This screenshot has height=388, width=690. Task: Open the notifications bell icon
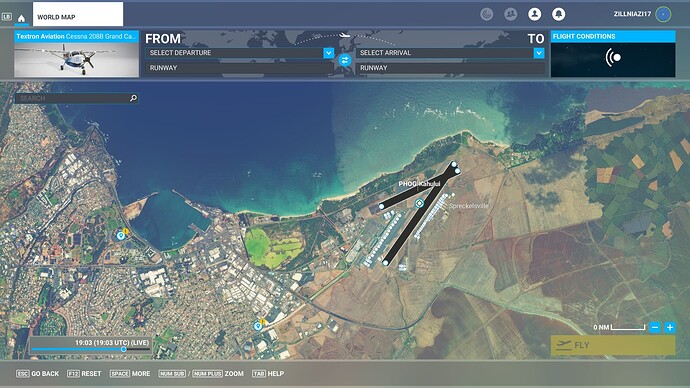click(x=558, y=14)
